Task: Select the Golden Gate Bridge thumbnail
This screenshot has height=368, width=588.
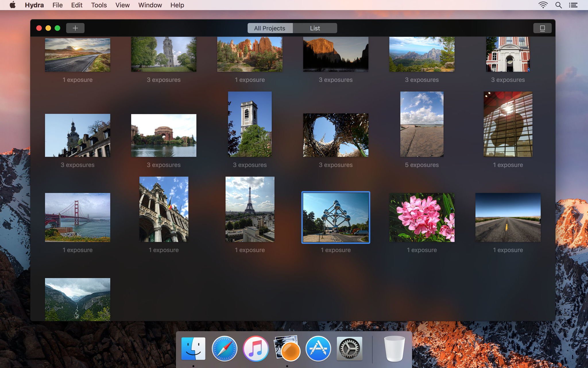Action: pyautogui.click(x=78, y=217)
